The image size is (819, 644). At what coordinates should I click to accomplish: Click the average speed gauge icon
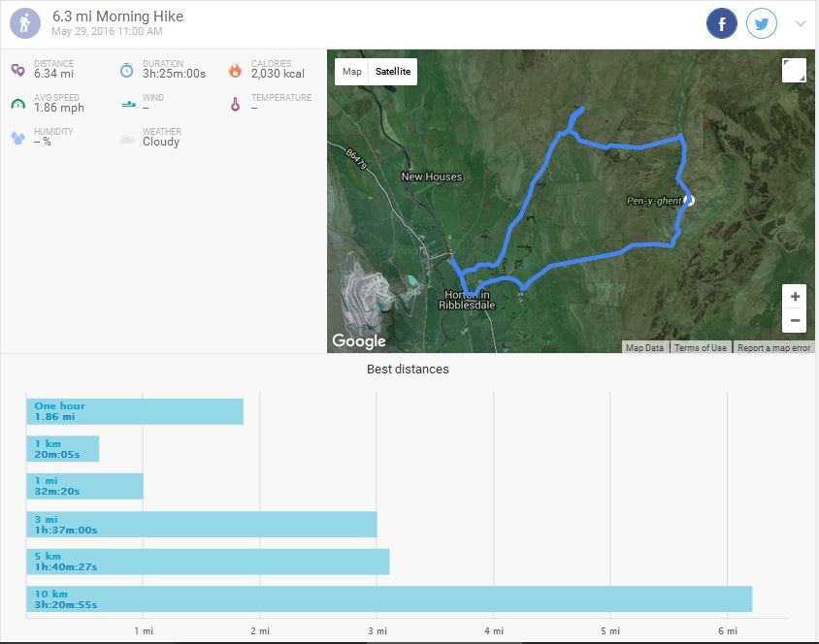pyautogui.click(x=18, y=104)
